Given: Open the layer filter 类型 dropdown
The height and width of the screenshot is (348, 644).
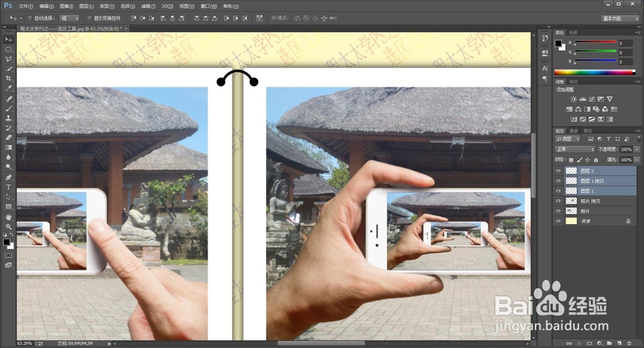Looking at the screenshot, I should [567, 139].
